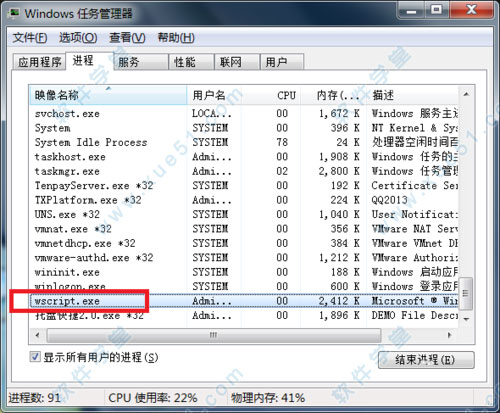Click Task Manager title bar icon
Screen dimensions: 500x413
click(14, 14)
